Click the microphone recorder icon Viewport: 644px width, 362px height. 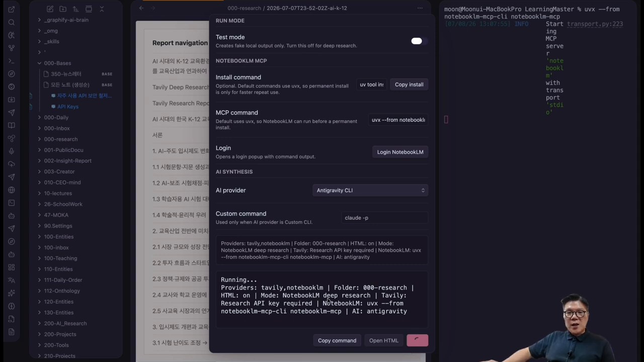point(12,151)
